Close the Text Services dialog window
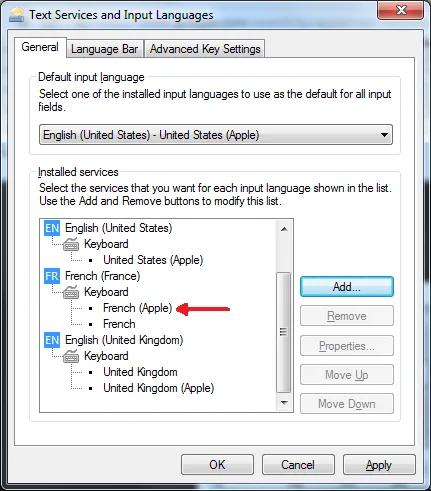 coord(401,10)
